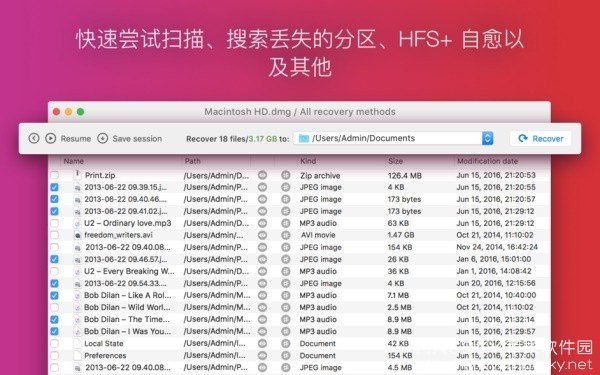Sort by Modification date column header
600x375 pixels.
click(487, 161)
